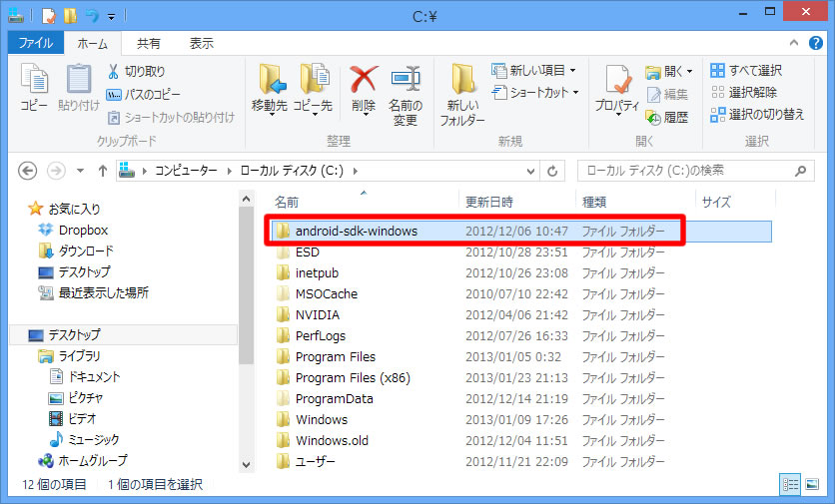Open Dropbox in favorites

(74, 230)
